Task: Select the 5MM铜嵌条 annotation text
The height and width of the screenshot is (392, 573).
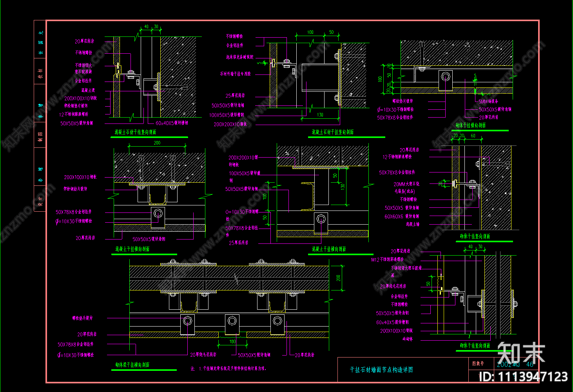Action: tap(488, 102)
